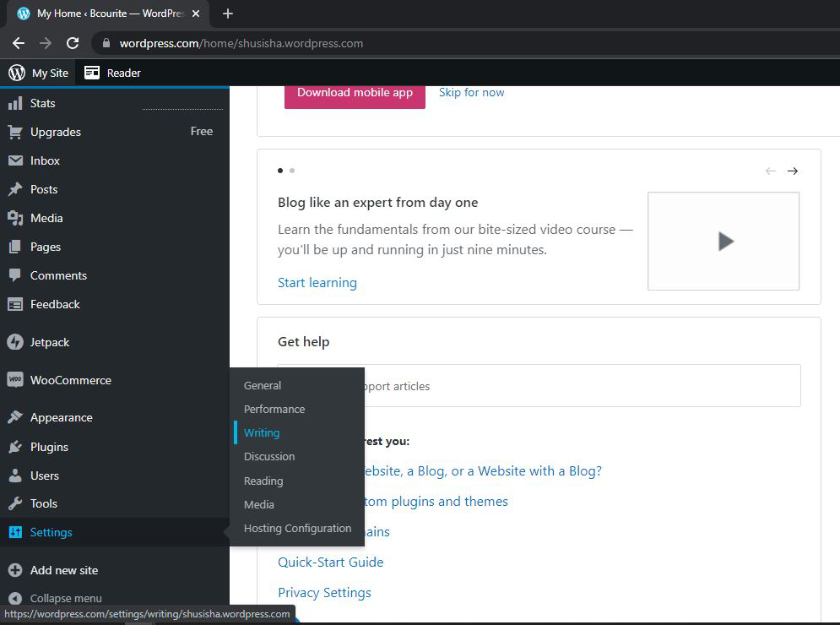Select the Jetpack label in sidebar
This screenshot has width=840, height=625.
pyautogui.click(x=50, y=343)
